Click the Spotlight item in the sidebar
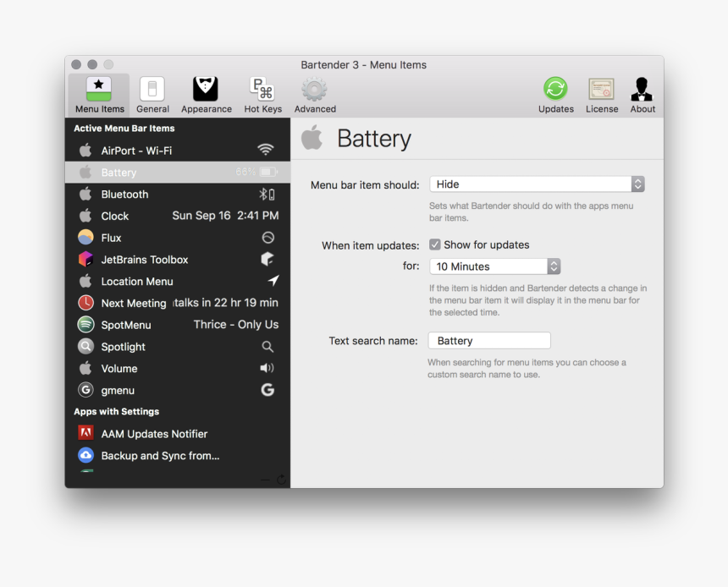This screenshot has width=728, height=587. 121,346
